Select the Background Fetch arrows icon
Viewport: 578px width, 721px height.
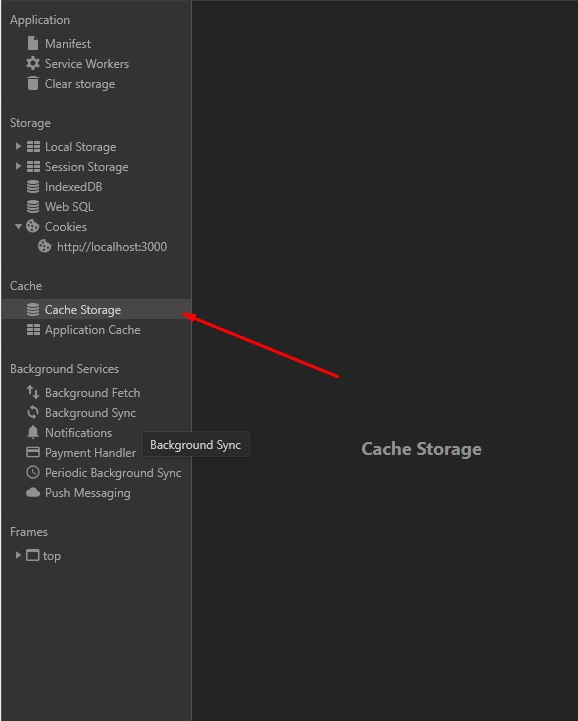[33, 392]
